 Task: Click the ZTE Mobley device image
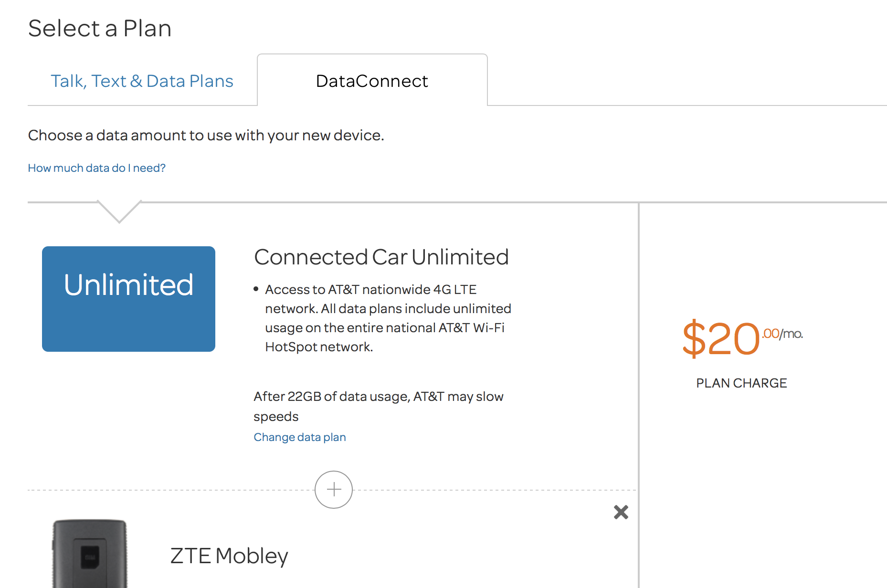(89, 554)
